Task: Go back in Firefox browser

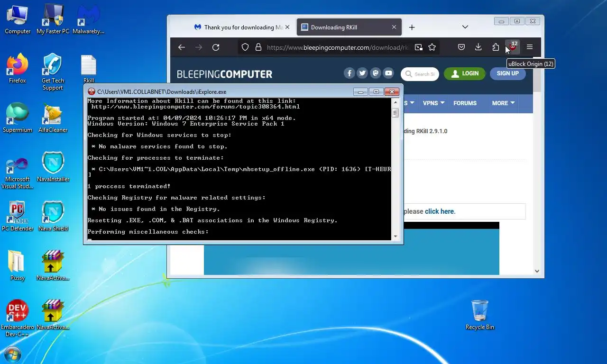Action: 181,47
